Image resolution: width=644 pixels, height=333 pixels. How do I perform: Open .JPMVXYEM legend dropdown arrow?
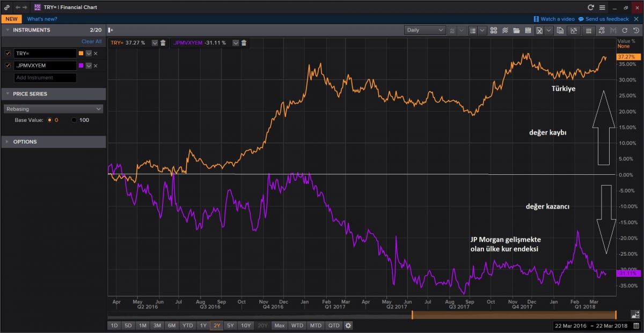[x=235, y=42]
